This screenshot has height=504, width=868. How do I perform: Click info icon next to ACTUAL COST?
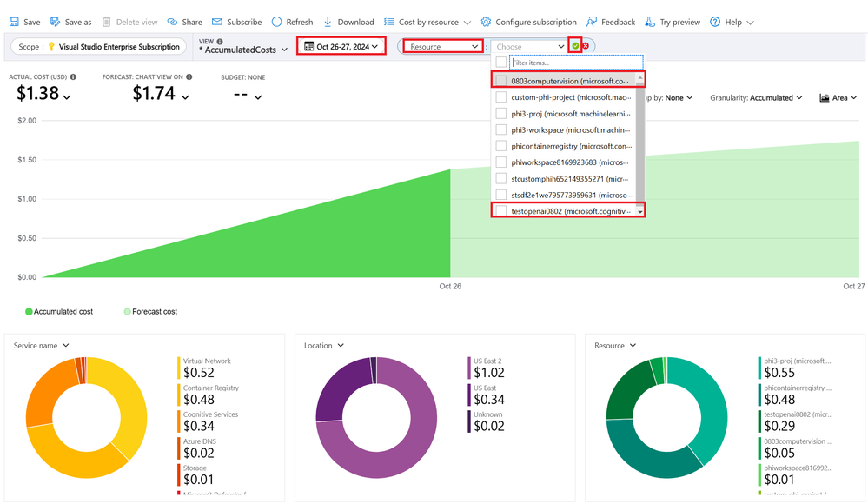tap(73, 77)
